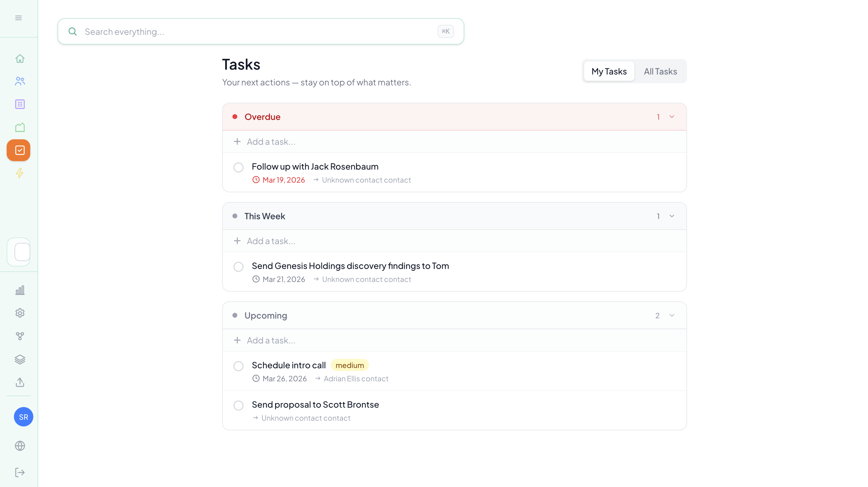This screenshot has height=487, width=868.
Task: Open the bar chart analytics icon
Action: pyautogui.click(x=20, y=290)
